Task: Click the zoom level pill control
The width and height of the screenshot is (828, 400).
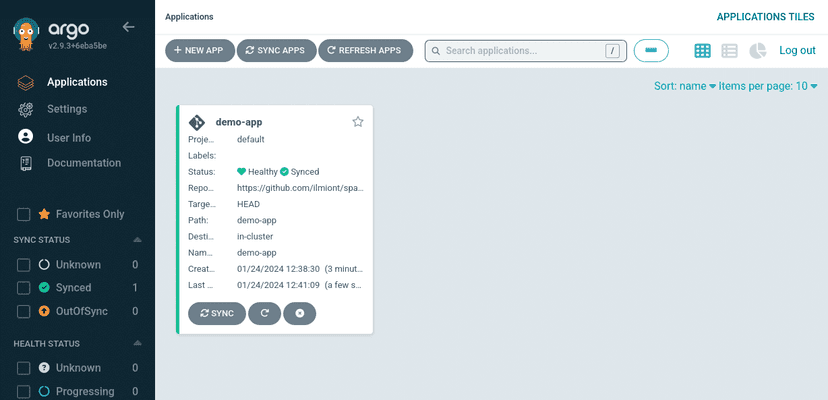Action: point(651,50)
